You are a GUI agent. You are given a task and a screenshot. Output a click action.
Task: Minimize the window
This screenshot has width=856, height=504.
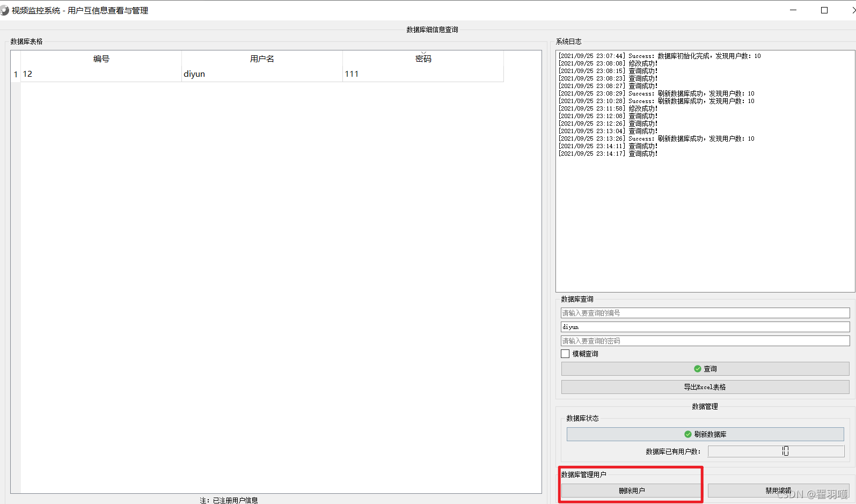pos(793,10)
